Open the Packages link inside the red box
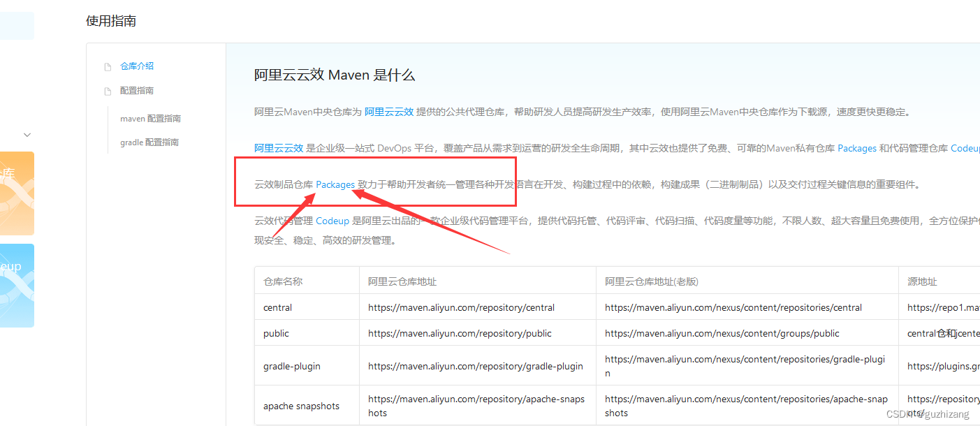Viewport: 980px width, 426px height. click(x=335, y=184)
